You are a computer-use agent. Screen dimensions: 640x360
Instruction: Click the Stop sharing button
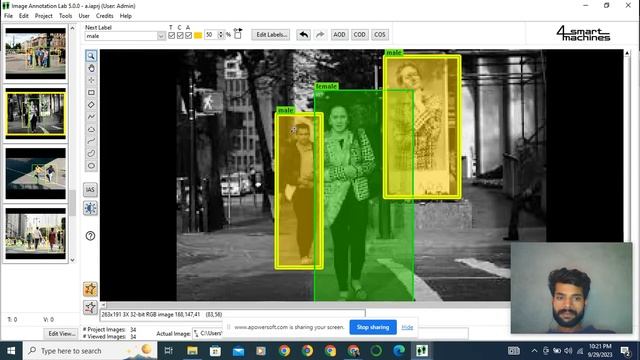click(x=373, y=327)
